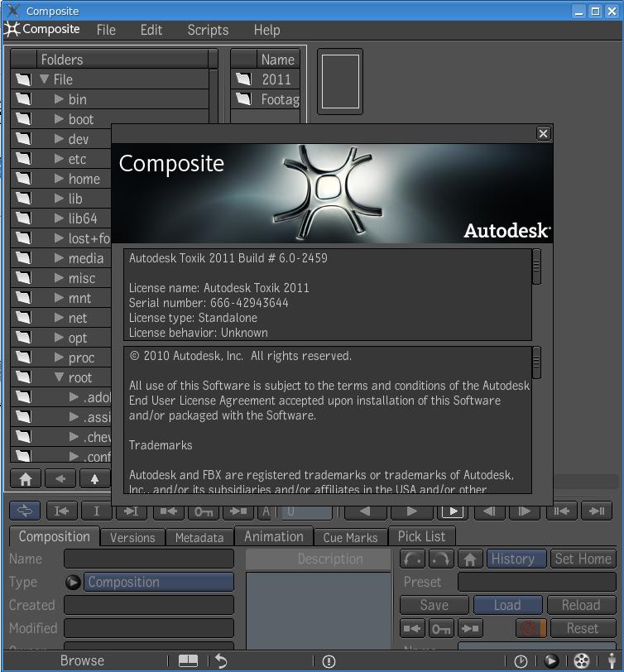
Task: Open the Help menu
Action: click(266, 30)
